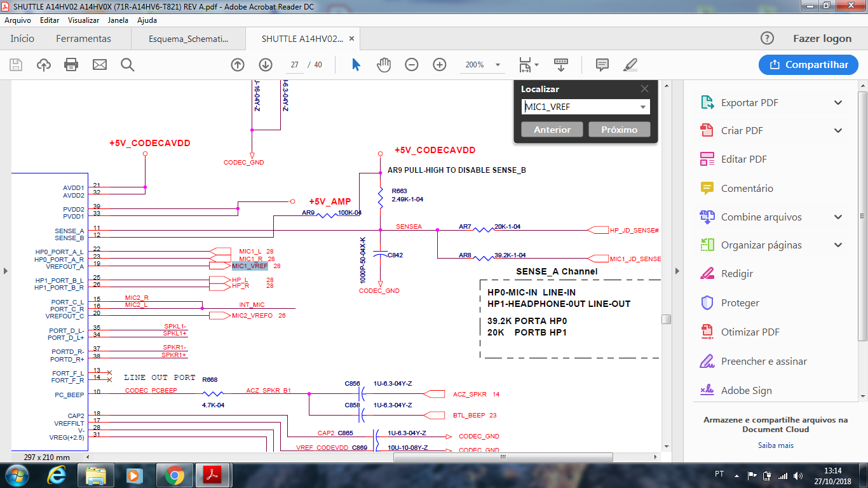868x488 pixels.
Task: Open the 200% zoom level dropdown
Action: click(x=498, y=65)
